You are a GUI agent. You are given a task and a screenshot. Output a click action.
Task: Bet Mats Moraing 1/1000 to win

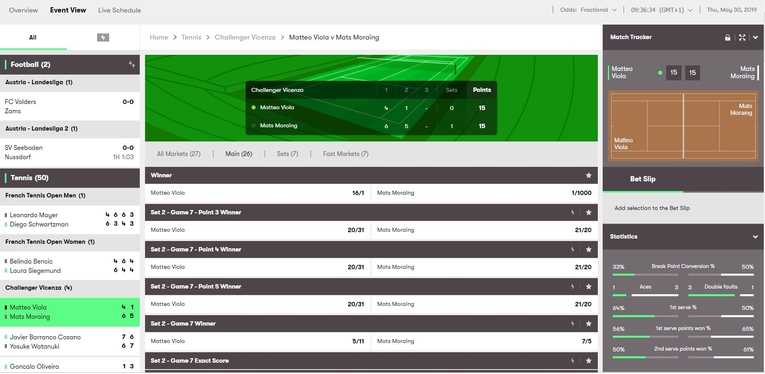484,193
